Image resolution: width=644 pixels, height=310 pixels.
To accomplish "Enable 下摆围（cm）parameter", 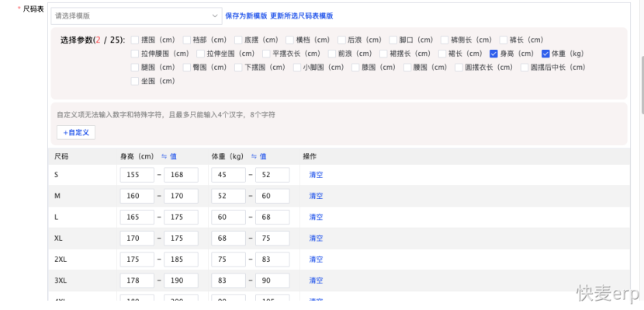I will pos(238,68).
